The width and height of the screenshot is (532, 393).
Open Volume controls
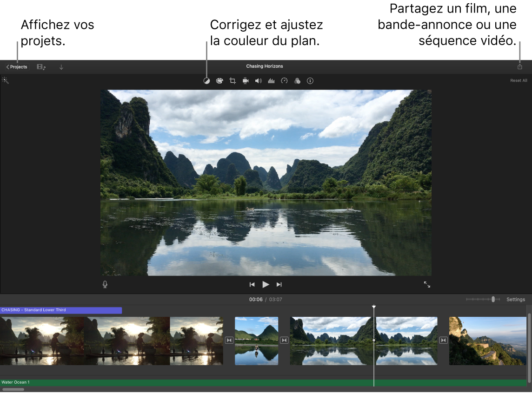(x=258, y=81)
